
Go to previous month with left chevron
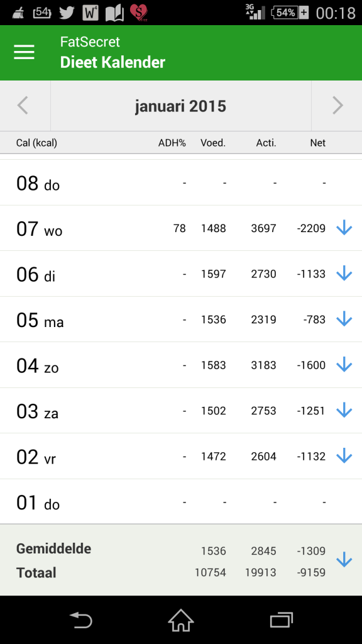click(x=23, y=106)
